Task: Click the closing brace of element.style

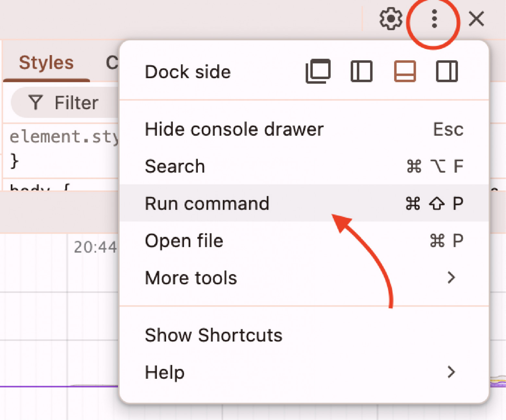Action: tap(14, 161)
